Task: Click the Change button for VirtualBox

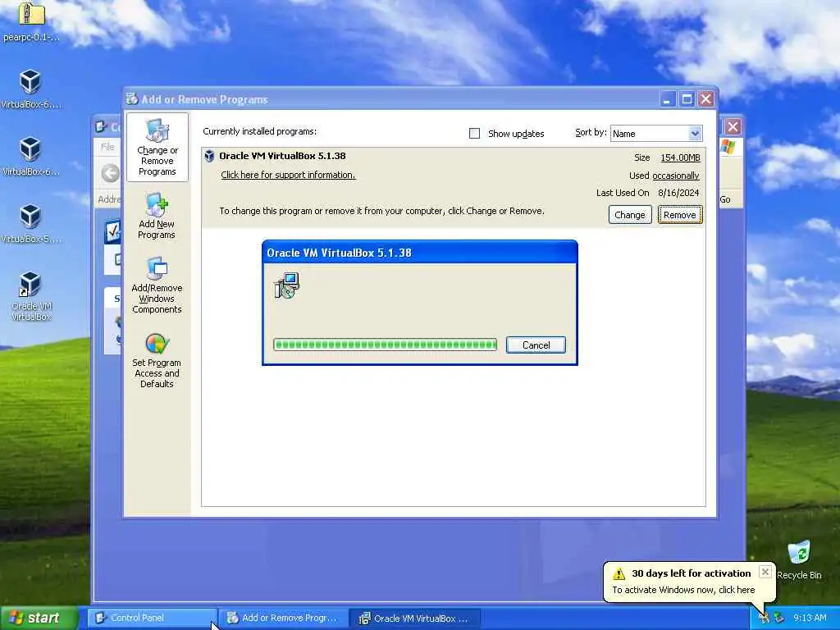Action: tap(630, 215)
